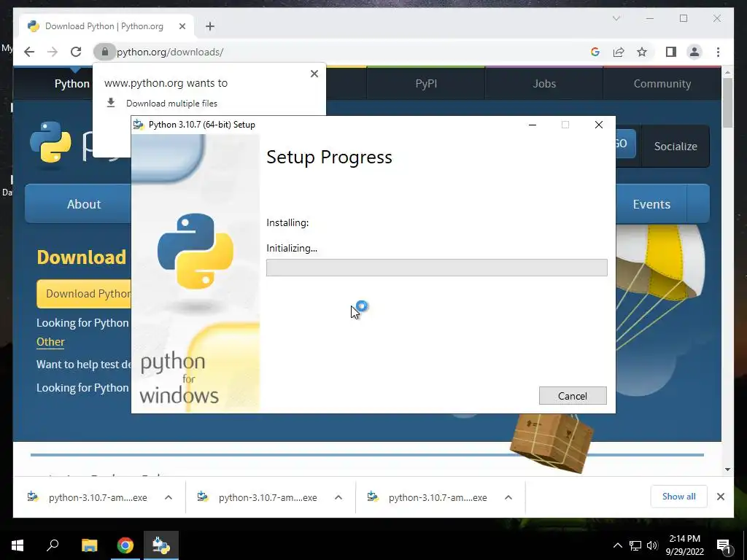Minimize the Python Setup window
This screenshot has width=747, height=560.
[533, 125]
